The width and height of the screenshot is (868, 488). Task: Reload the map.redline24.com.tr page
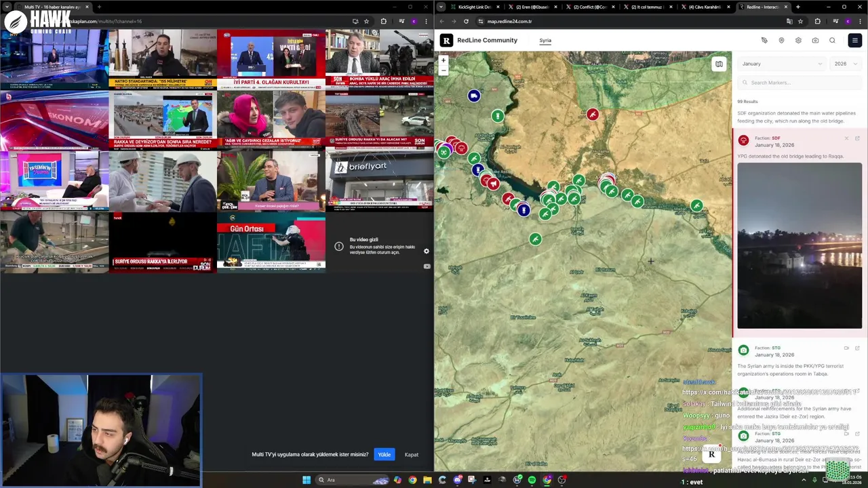click(x=466, y=21)
